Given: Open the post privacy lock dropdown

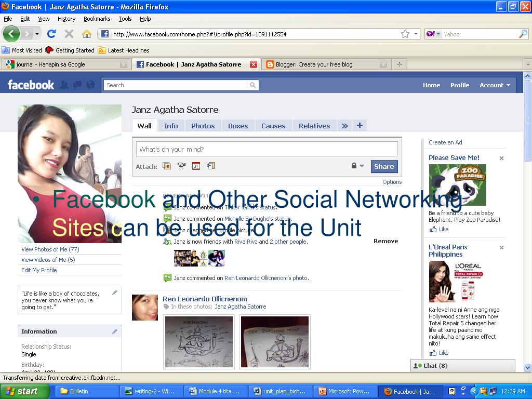Looking at the screenshot, I should pos(357,166).
